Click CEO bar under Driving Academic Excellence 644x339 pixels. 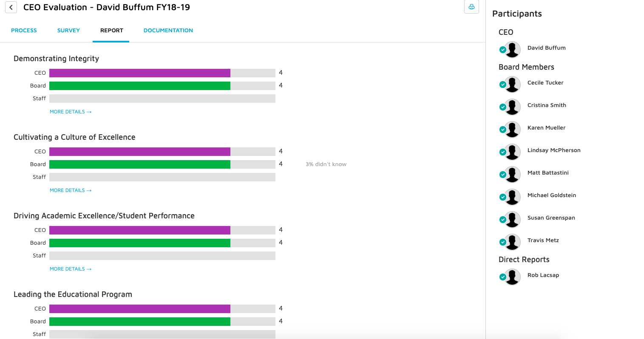tap(162, 230)
